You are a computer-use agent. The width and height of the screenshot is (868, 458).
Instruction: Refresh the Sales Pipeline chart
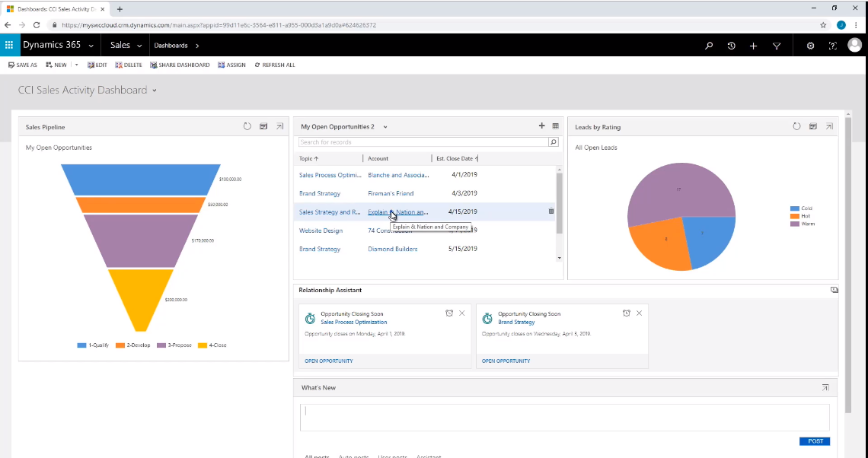[x=247, y=126]
